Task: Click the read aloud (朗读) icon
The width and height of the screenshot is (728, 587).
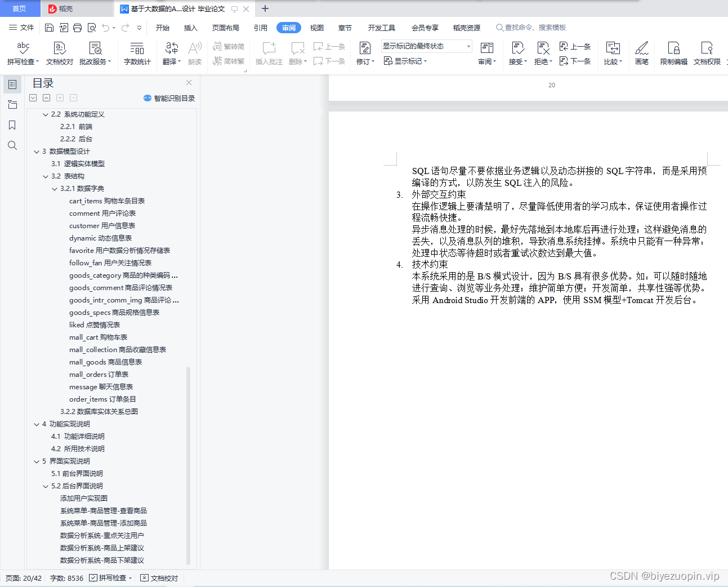Action: pos(195,54)
